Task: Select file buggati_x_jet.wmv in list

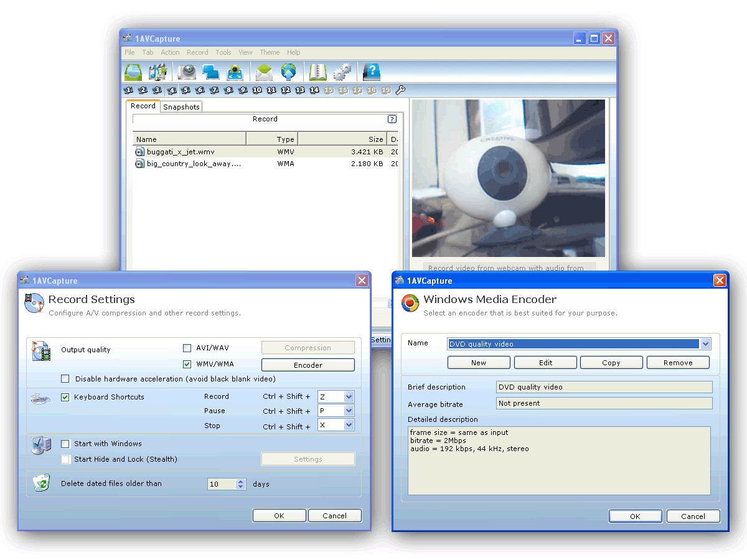Action: pos(266,151)
